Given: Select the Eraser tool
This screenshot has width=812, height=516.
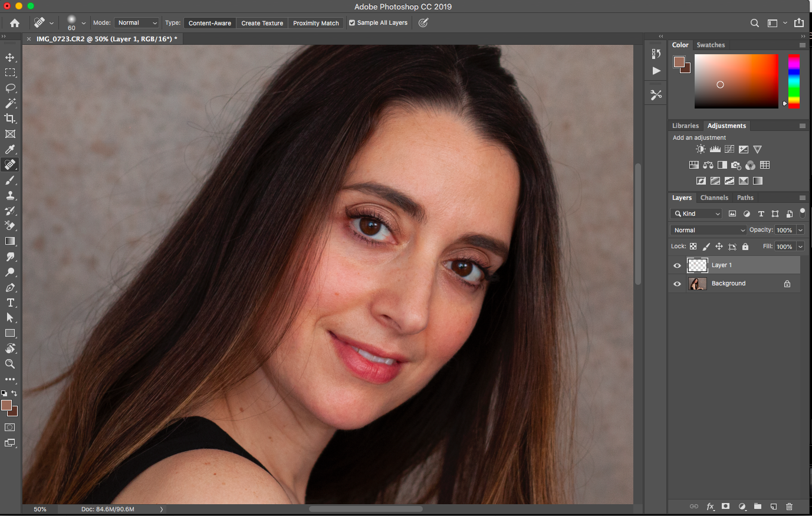Looking at the screenshot, I should pyautogui.click(x=10, y=226).
